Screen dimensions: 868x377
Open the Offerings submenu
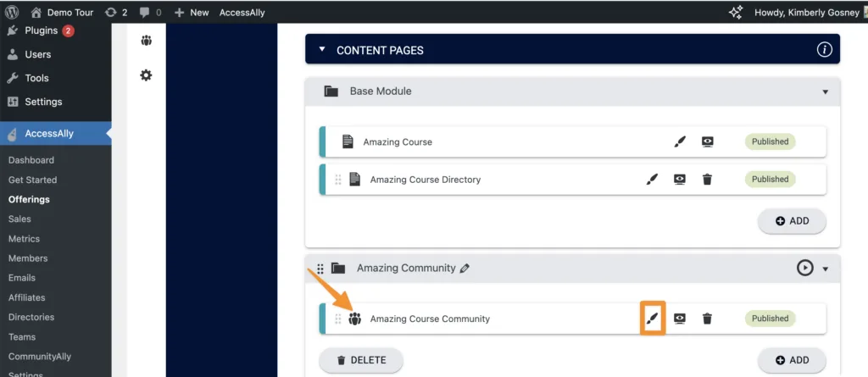tap(29, 199)
